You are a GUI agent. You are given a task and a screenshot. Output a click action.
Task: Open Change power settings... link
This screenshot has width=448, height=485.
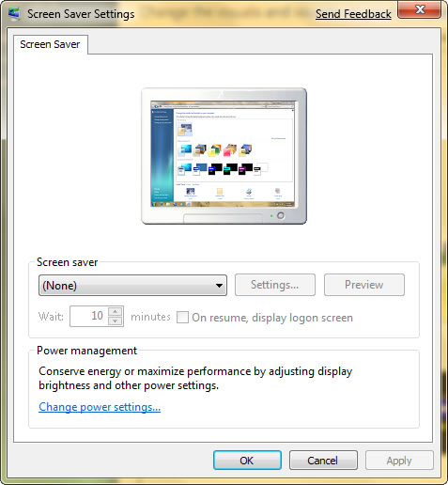100,407
